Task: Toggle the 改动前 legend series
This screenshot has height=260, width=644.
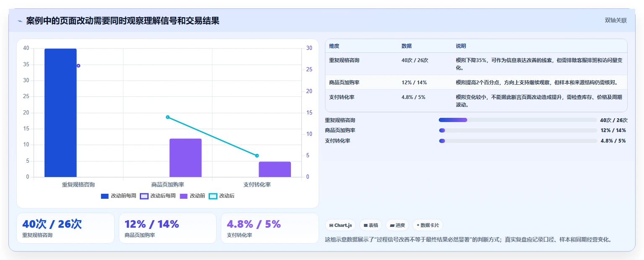Action: coord(192,196)
